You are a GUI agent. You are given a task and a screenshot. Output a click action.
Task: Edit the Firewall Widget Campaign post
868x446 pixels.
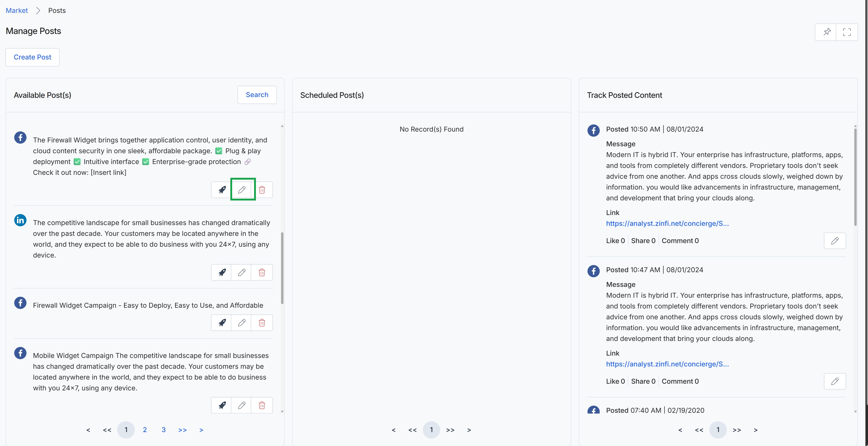pos(242,323)
